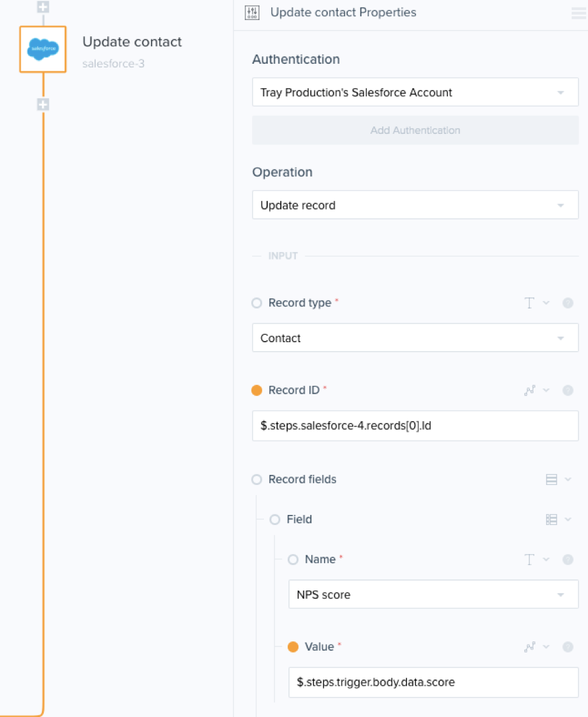Open the NPS score name dropdown

click(x=433, y=594)
